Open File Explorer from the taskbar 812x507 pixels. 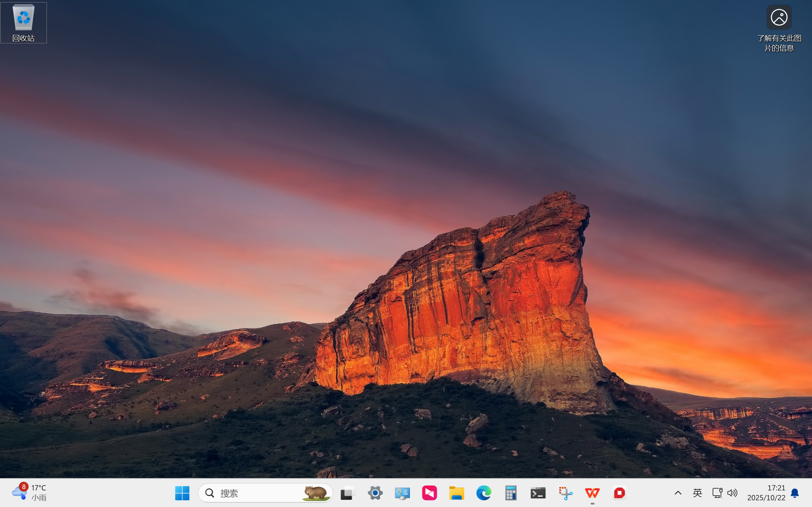[457, 493]
